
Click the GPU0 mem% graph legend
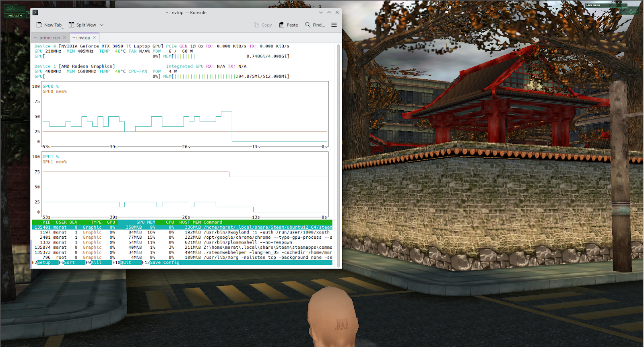(55, 92)
